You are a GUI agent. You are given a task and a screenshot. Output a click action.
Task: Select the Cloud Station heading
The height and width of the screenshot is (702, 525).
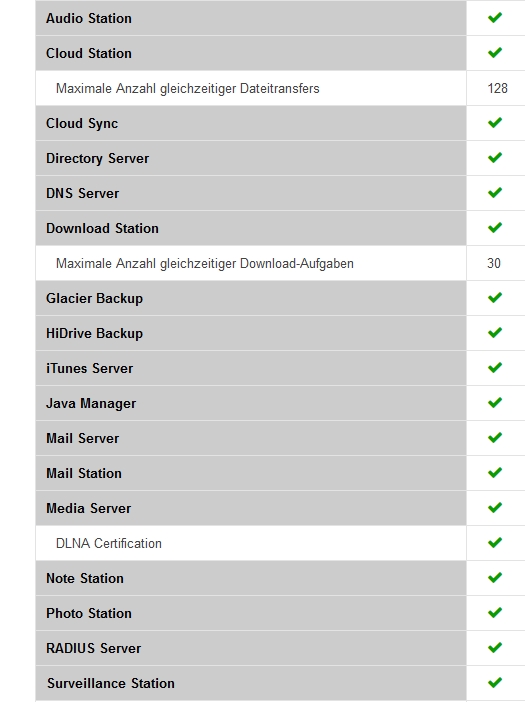(x=89, y=53)
